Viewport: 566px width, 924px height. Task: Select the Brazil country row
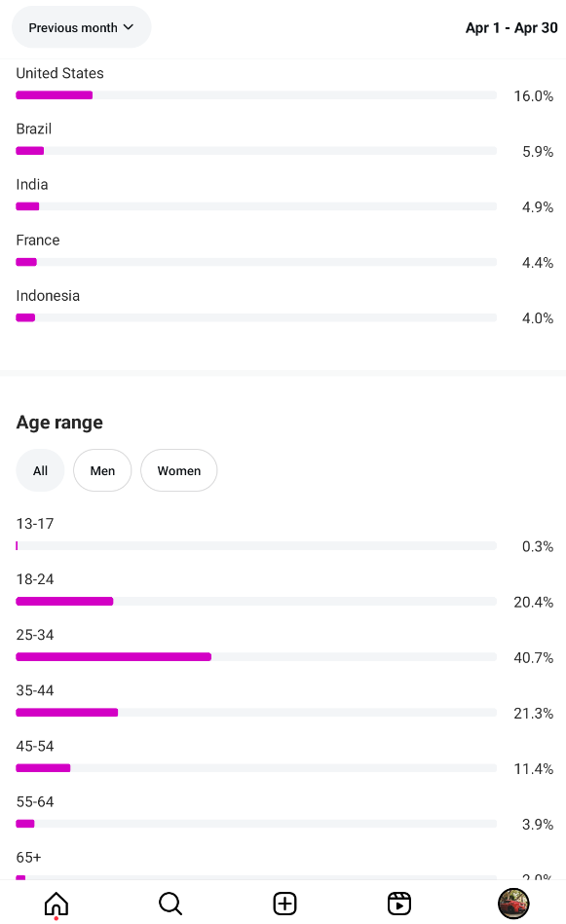pos(284,140)
